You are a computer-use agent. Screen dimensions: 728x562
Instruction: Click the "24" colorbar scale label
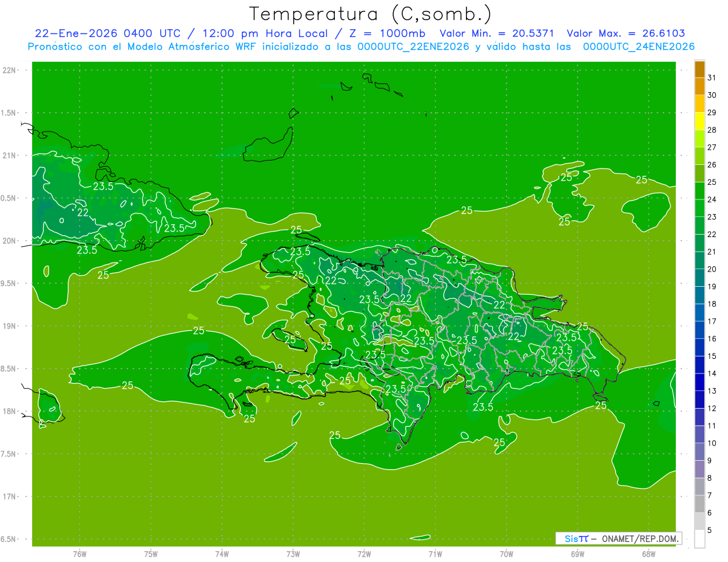click(x=712, y=199)
